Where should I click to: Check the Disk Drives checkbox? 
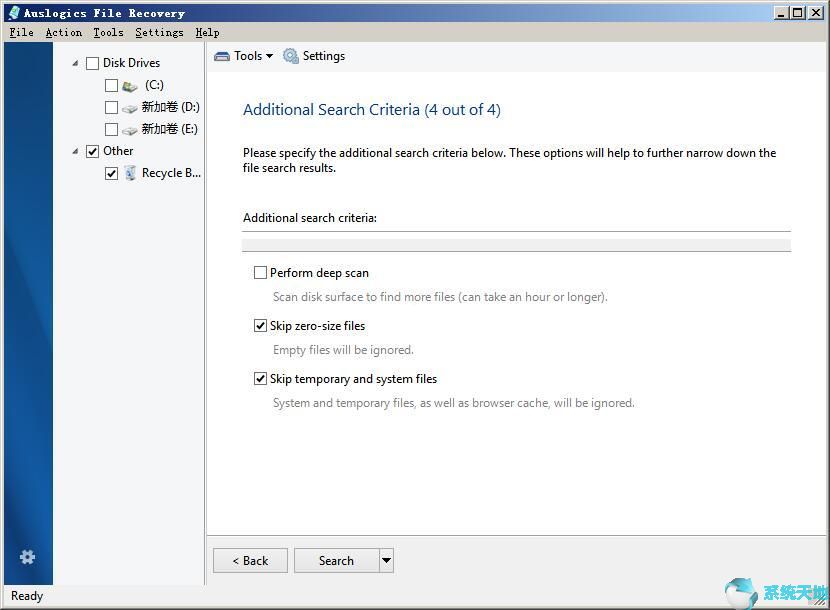click(93, 62)
